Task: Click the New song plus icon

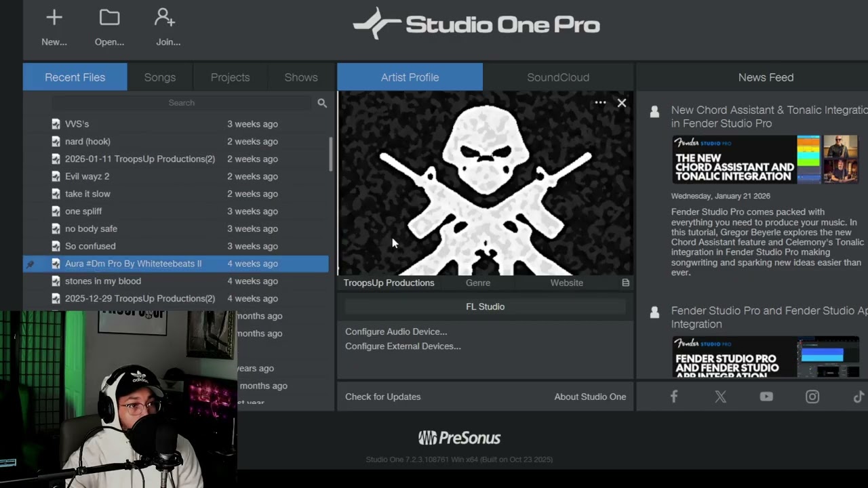Action: point(54,18)
